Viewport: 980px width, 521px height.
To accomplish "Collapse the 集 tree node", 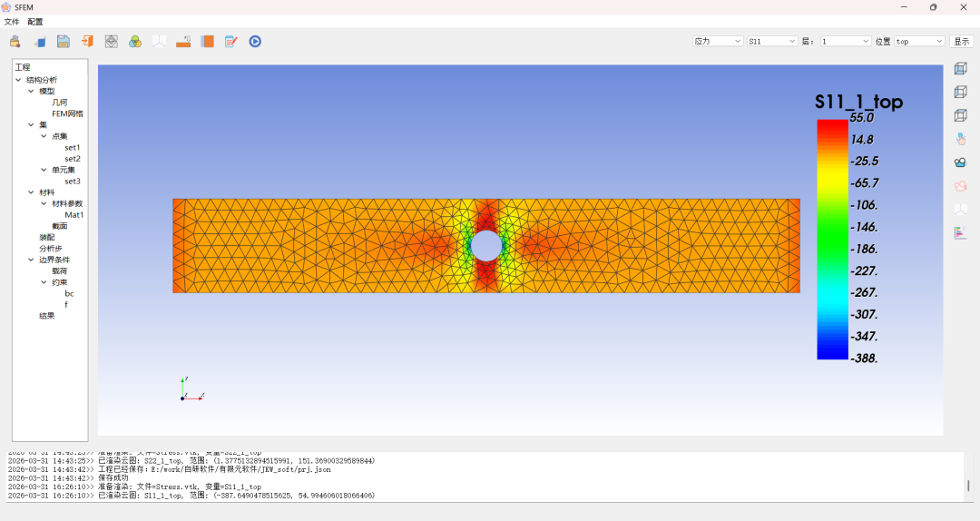I will 31,125.
